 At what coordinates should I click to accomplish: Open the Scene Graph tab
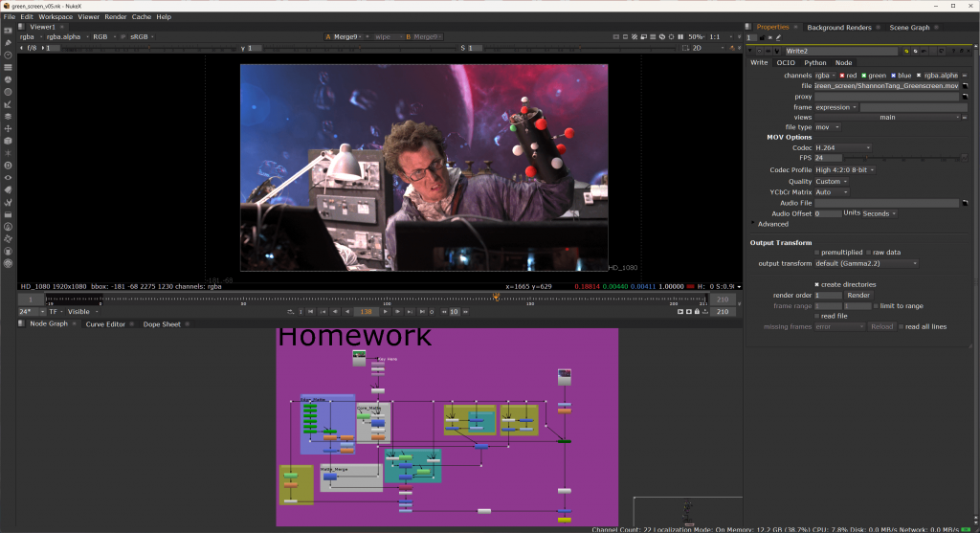tap(909, 28)
